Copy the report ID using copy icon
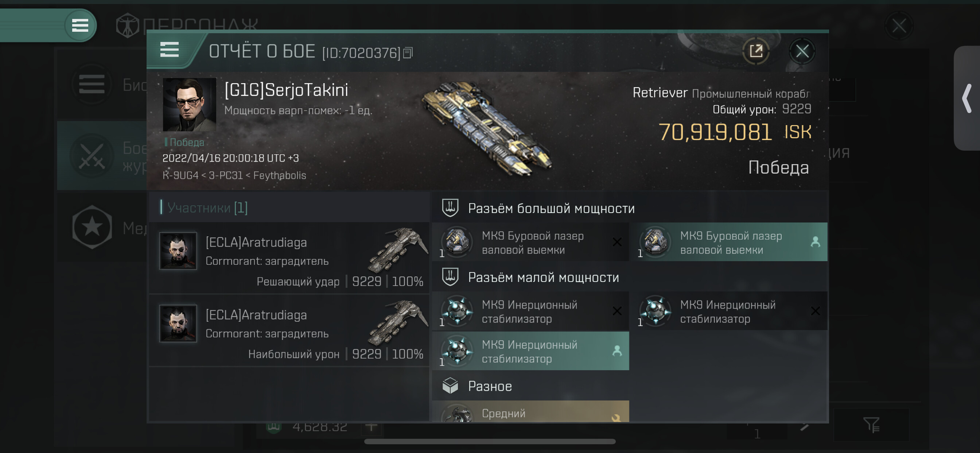980x453 pixels. pyautogui.click(x=408, y=53)
